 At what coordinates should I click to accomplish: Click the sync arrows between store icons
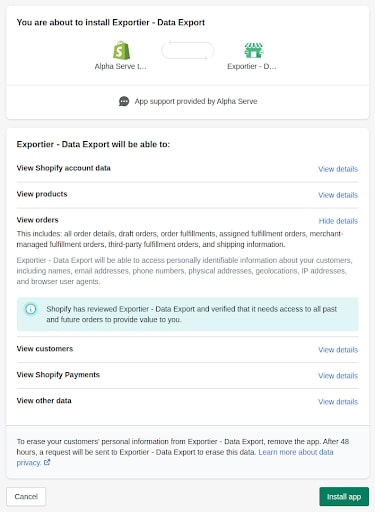pos(187,50)
